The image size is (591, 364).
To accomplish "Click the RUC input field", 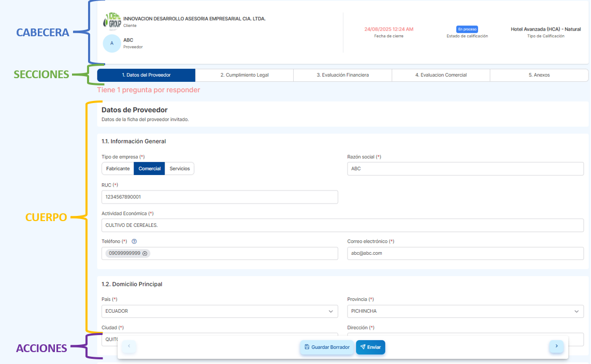I will click(220, 197).
